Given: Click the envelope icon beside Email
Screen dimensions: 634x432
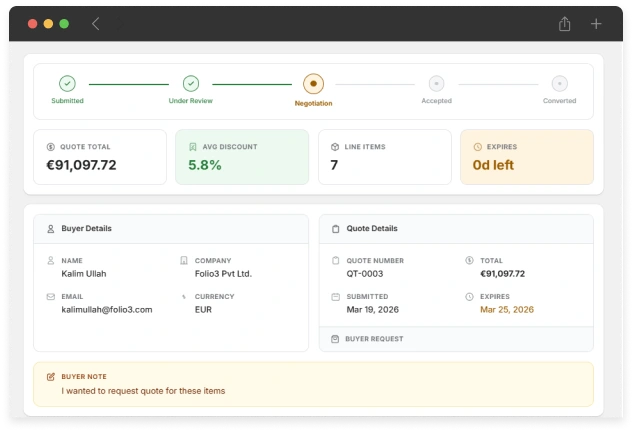Looking at the screenshot, I should pyautogui.click(x=51, y=297).
